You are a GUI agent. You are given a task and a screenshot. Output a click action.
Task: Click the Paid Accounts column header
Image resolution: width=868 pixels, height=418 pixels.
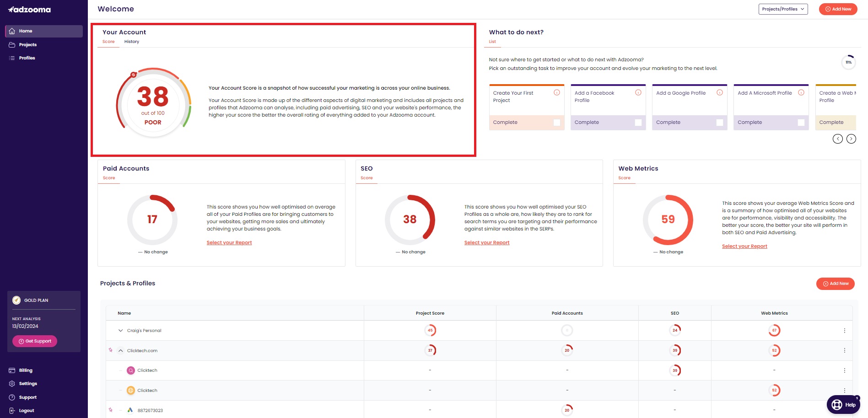point(567,313)
